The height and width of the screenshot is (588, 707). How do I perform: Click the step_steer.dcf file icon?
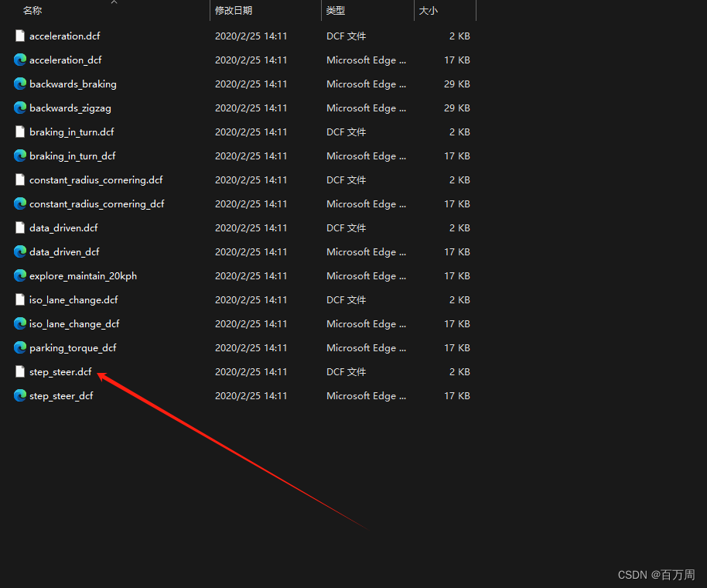(x=20, y=371)
